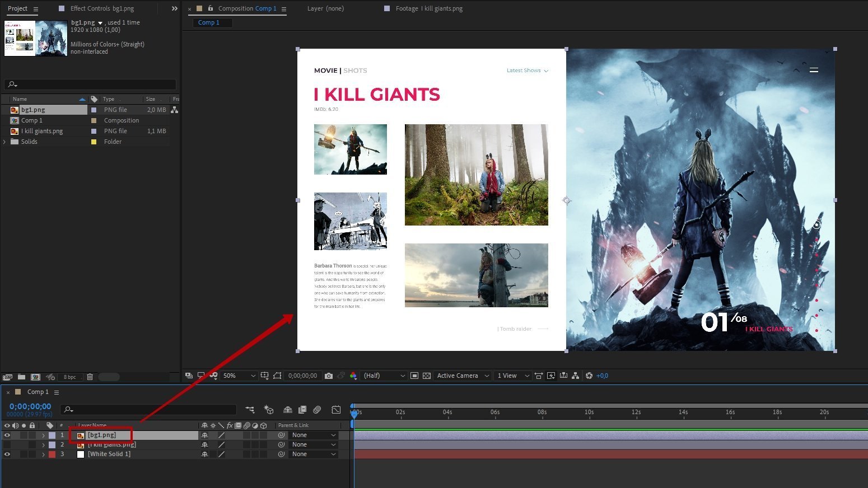
Task: Toggle hide shy layers switch
Action: coord(288,410)
